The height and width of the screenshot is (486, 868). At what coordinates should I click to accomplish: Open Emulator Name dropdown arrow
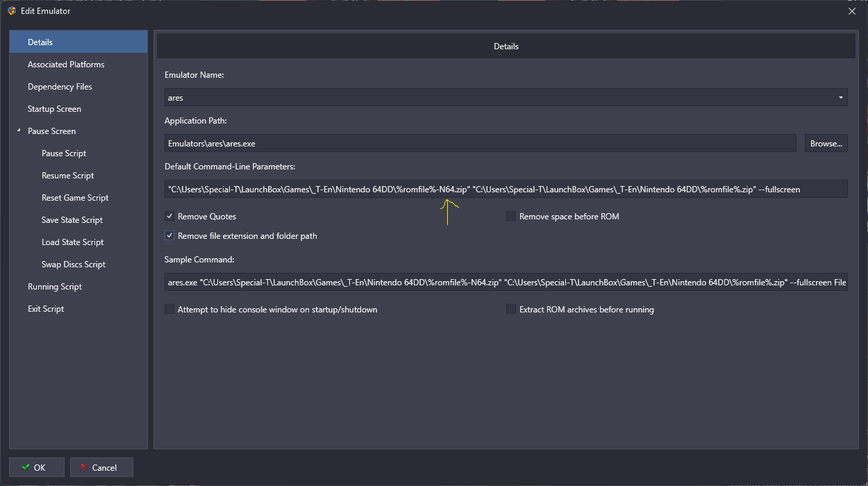pos(841,98)
